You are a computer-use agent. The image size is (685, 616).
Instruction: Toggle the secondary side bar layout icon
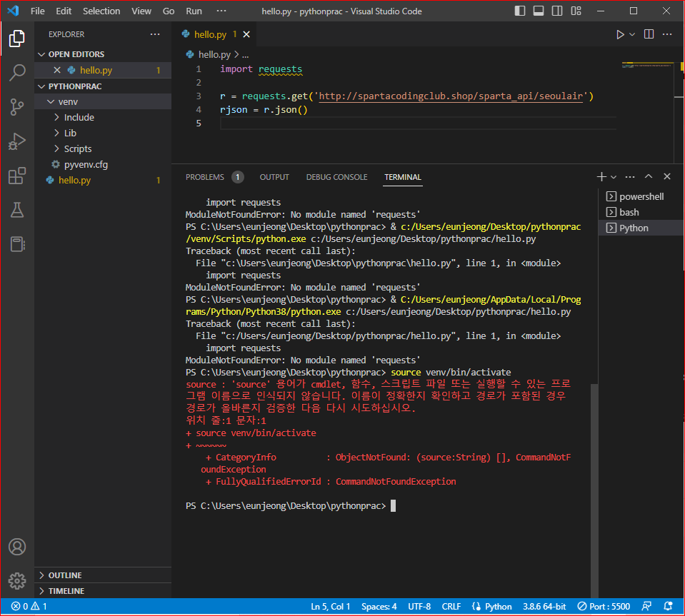click(557, 11)
